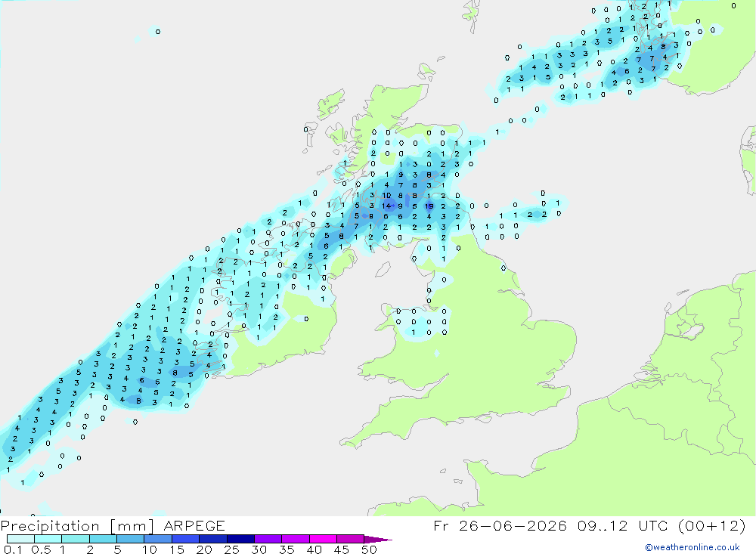This screenshot has height=554, width=756.
Task: Pick the 25–30 mm navy legend swatch
Action: point(240,539)
